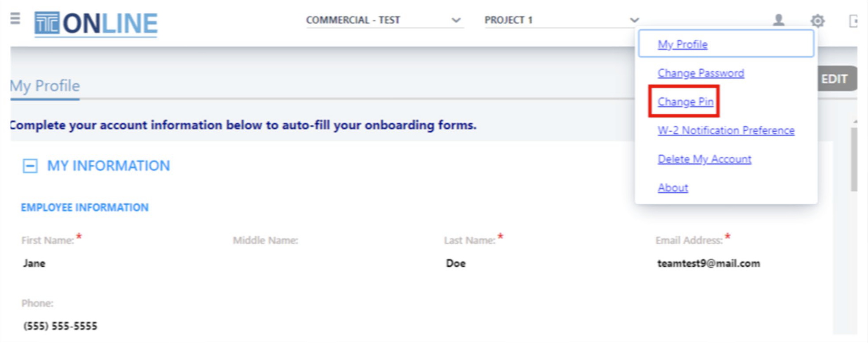Screen dimensions: 868x343
Task: Switch to the My Profile tab
Action: tap(45, 86)
